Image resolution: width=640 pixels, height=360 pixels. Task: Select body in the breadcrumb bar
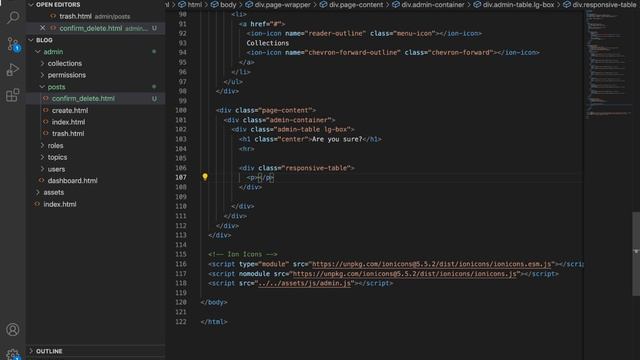(228, 5)
